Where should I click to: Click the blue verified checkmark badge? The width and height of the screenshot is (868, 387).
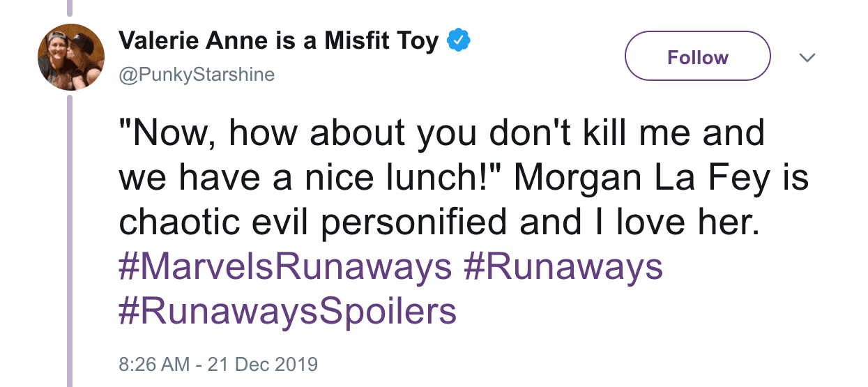[458, 42]
